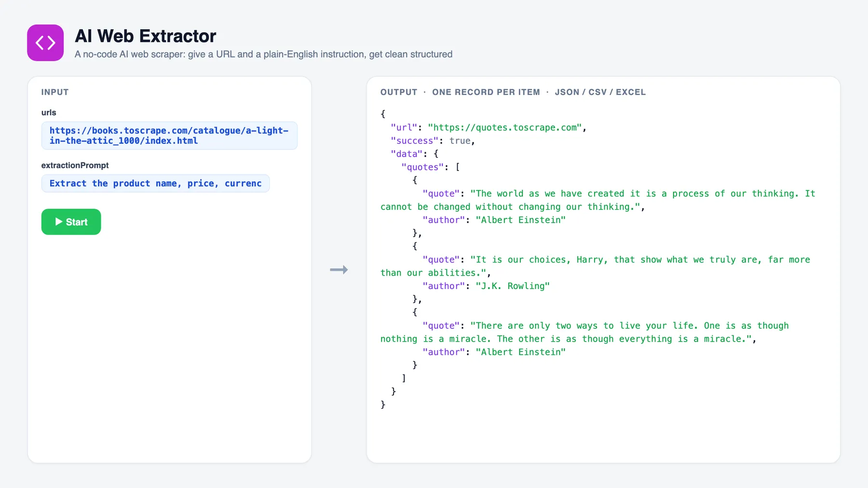The height and width of the screenshot is (488, 868).
Task: Click the "https://quotes.toscrape.com" url value
Action: (x=505, y=128)
